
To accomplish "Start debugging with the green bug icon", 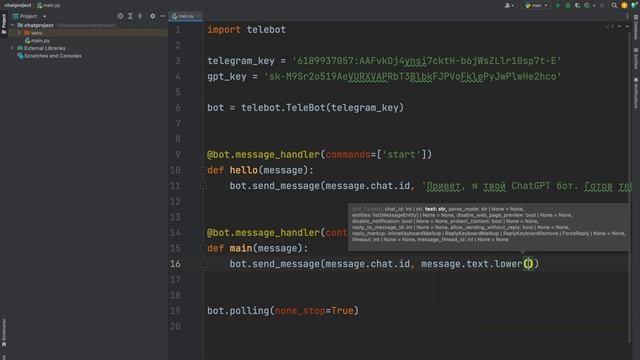I will pyautogui.click(x=568, y=5).
